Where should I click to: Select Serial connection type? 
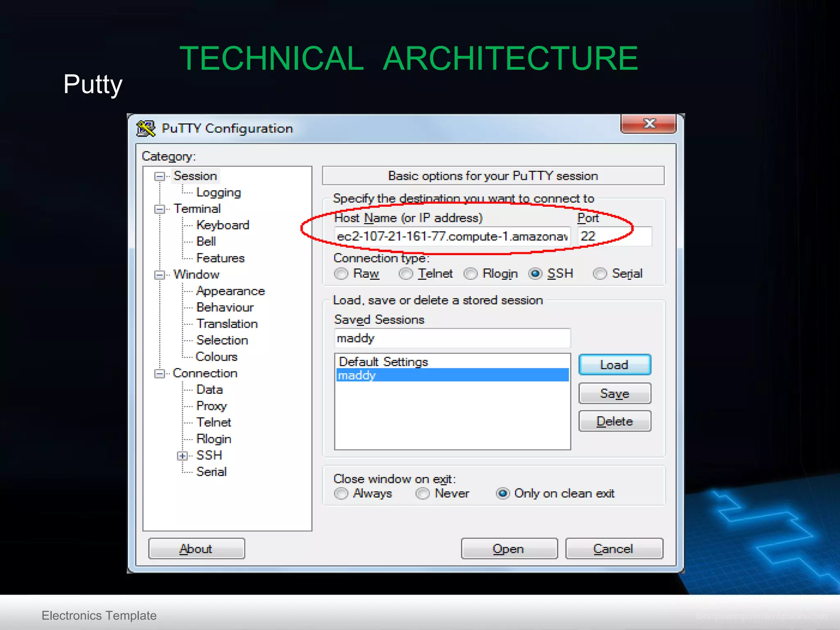coord(600,274)
